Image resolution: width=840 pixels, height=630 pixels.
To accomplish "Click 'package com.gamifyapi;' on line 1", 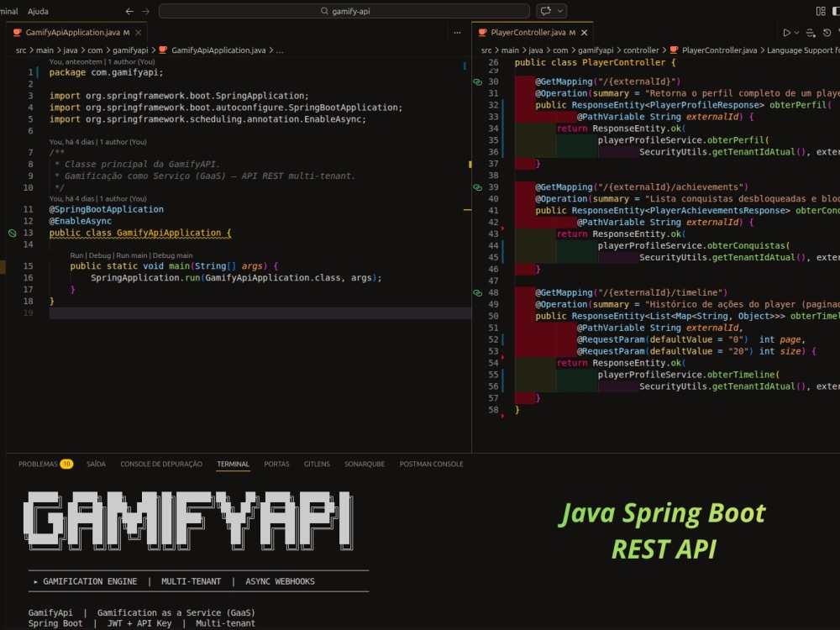I will pyautogui.click(x=106, y=72).
